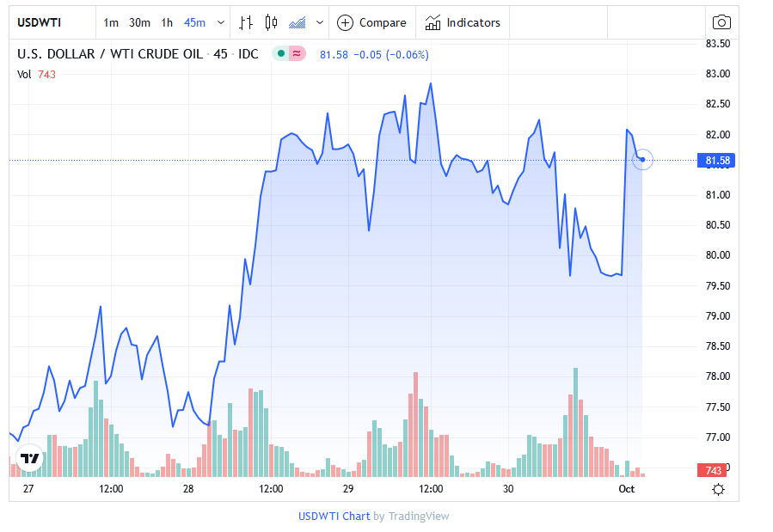Click the TradingView logo on the chart
773x532 pixels.
29,459
